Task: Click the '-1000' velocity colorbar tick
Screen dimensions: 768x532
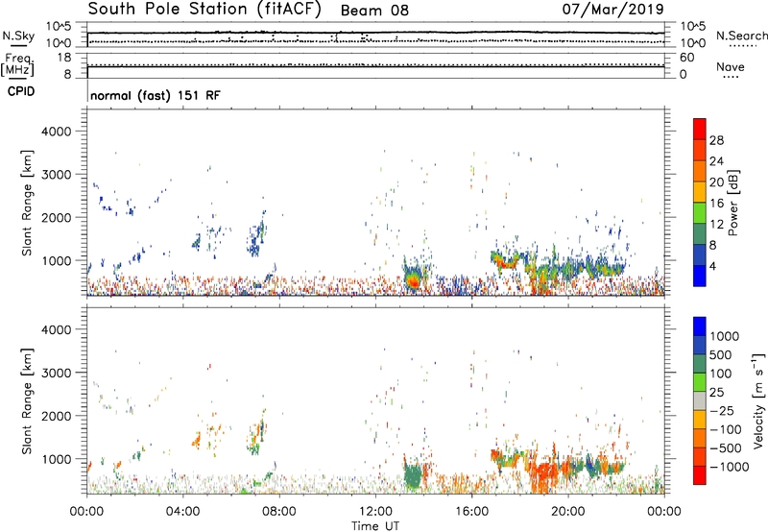Action: [x=729, y=467]
